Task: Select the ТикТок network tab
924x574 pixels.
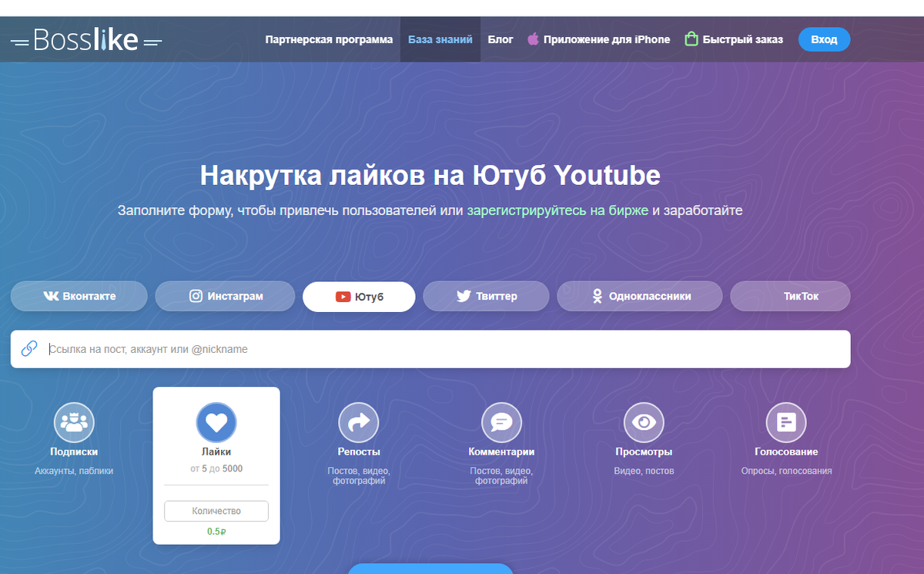Action: (x=790, y=296)
